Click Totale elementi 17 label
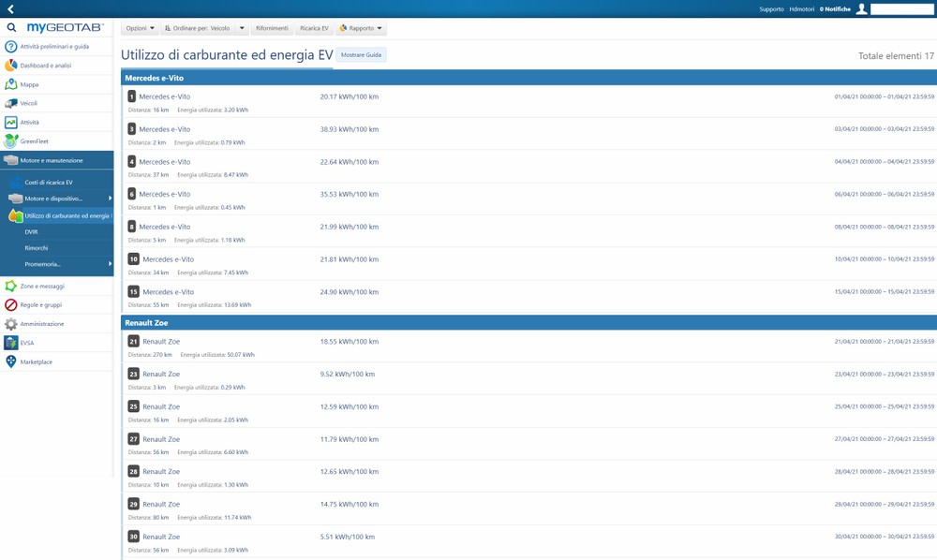This screenshot has width=937, height=560. (896, 55)
